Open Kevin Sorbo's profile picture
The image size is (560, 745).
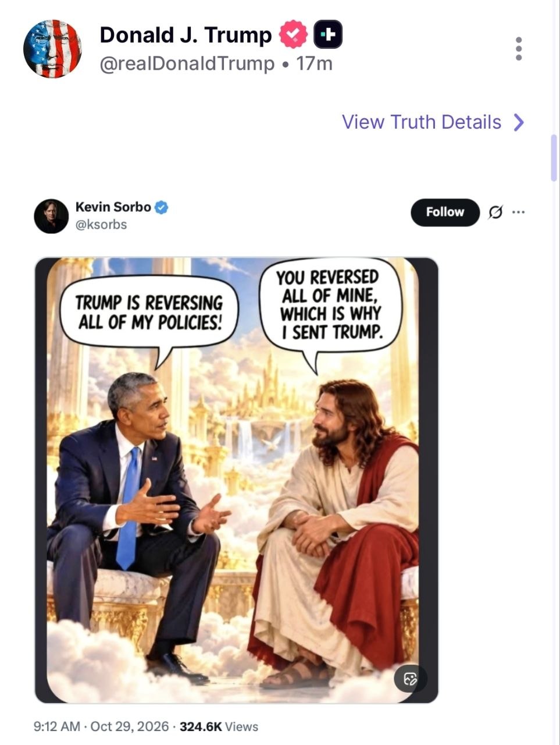tap(51, 216)
